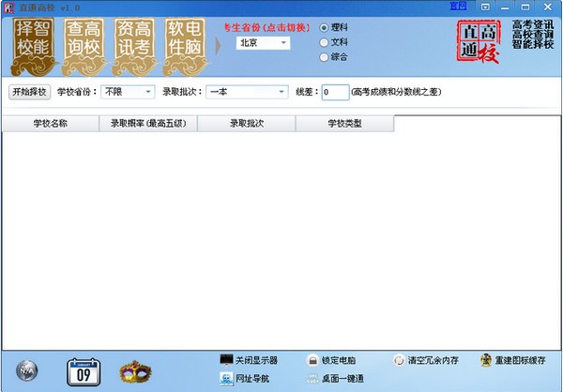The width and height of the screenshot is (563, 392).
Task: Click 网址导航 text label
Action: pos(252,379)
